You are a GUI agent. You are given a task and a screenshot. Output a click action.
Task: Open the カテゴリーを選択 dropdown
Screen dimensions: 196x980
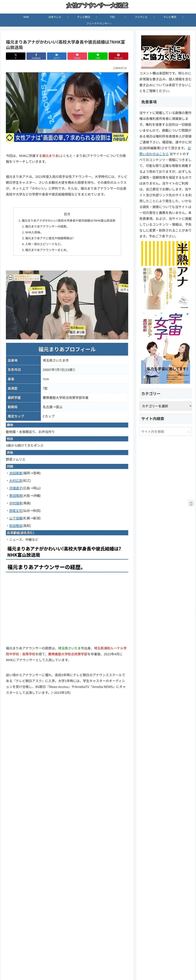(166, 406)
